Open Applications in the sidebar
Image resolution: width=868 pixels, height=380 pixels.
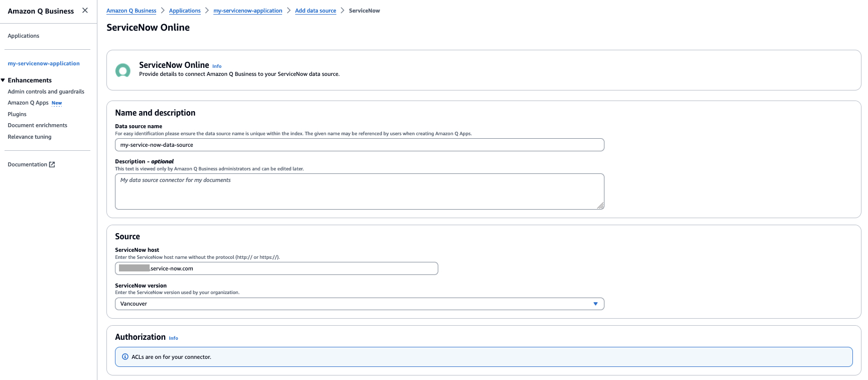pos(24,36)
